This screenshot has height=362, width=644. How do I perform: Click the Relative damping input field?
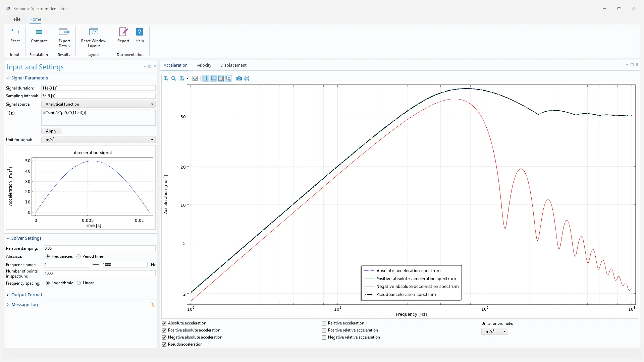point(99,248)
